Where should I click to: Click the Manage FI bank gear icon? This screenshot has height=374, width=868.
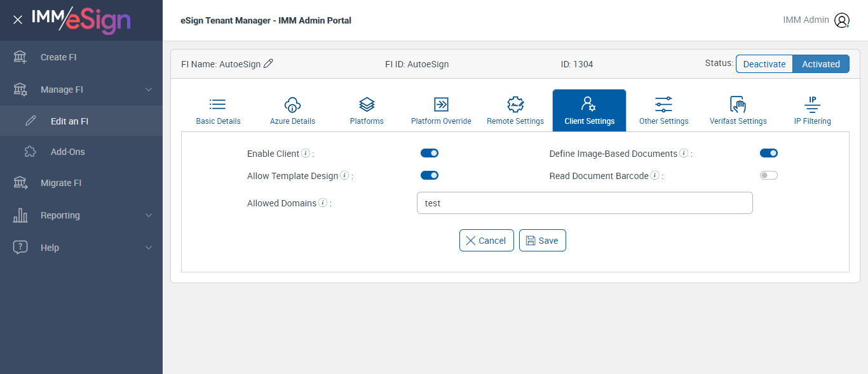click(x=20, y=90)
